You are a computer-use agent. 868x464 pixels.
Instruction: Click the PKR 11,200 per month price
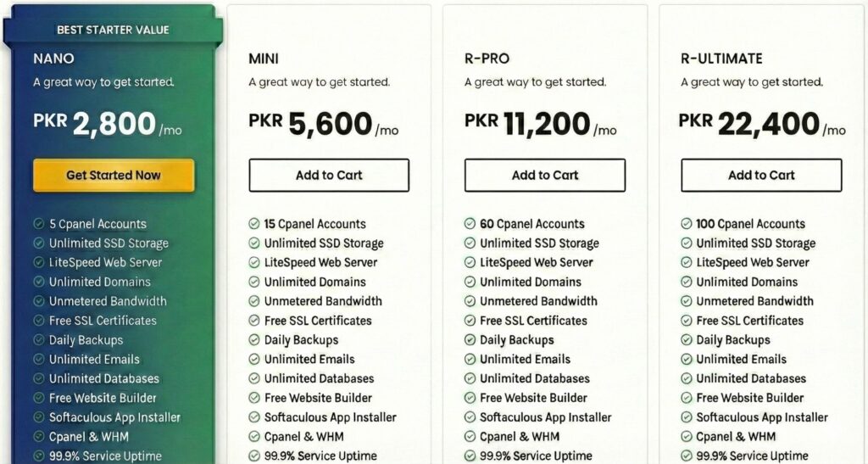[540, 126]
